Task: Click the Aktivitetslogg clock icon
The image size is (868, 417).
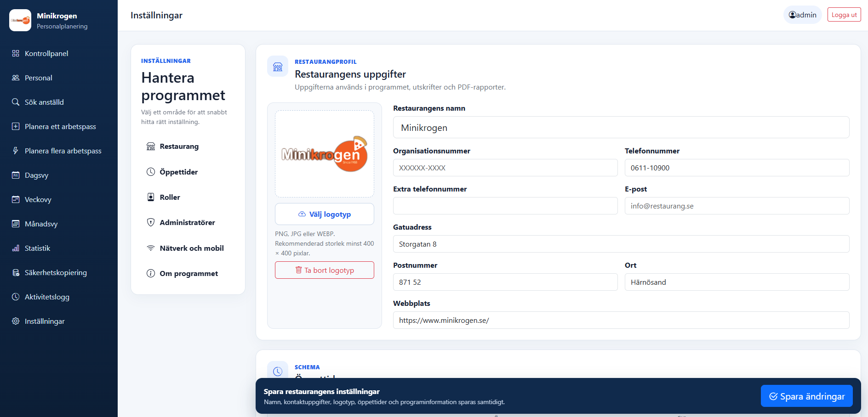Action: coord(16,297)
